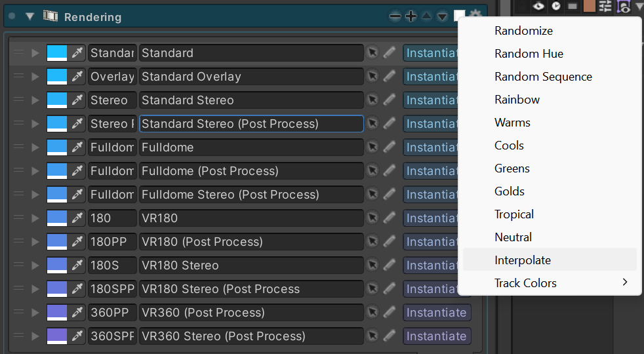644x354 pixels.
Task: Click the 180SPP short name field
Action: coord(112,289)
